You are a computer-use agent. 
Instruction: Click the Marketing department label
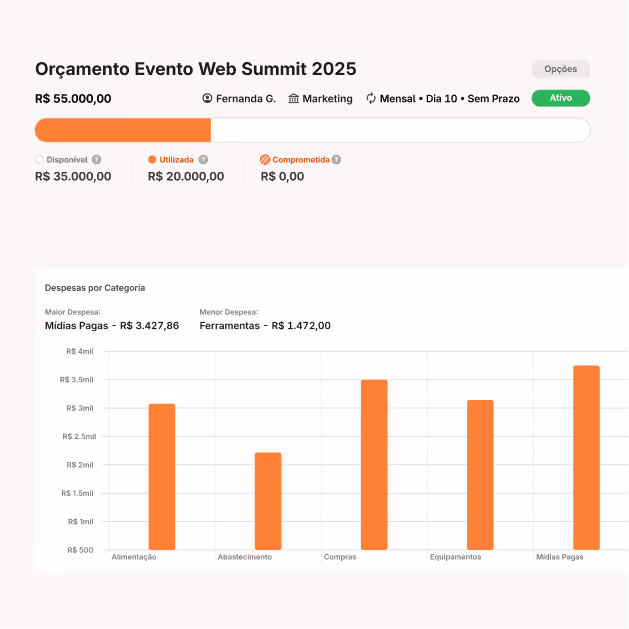point(327,99)
